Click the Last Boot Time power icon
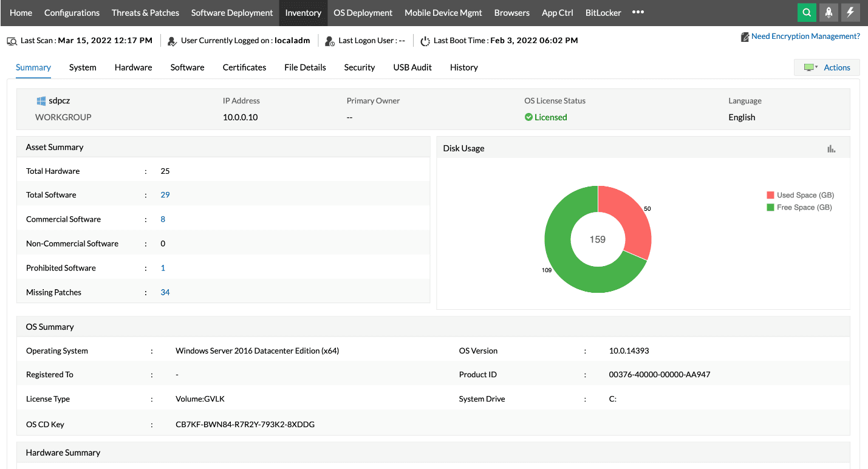 coord(425,41)
